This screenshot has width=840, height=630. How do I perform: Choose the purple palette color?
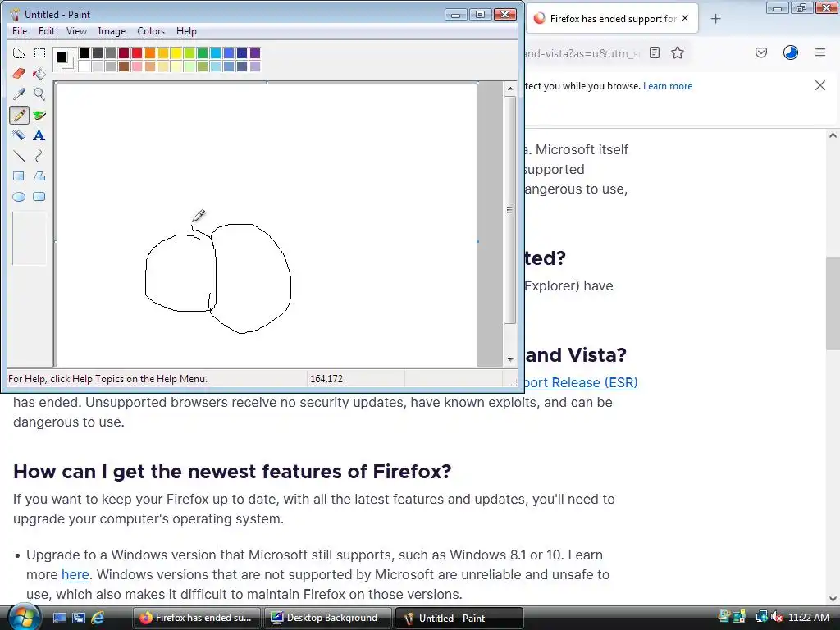255,53
